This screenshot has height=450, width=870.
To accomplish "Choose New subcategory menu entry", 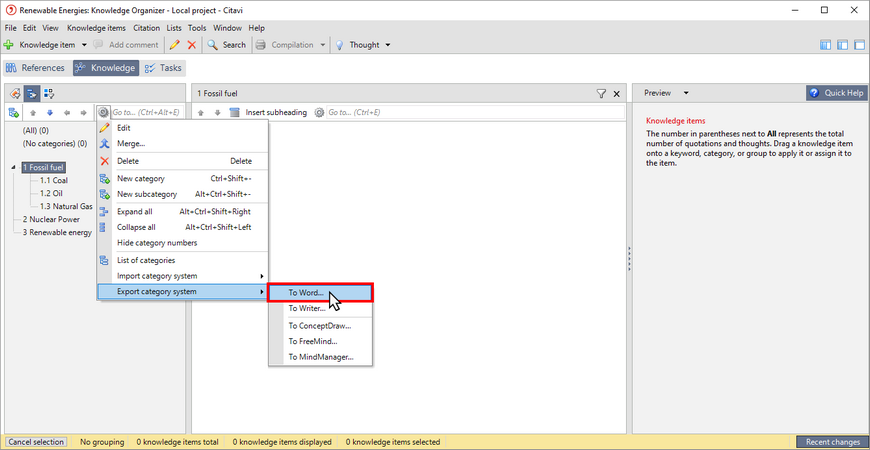I will click(x=183, y=194).
